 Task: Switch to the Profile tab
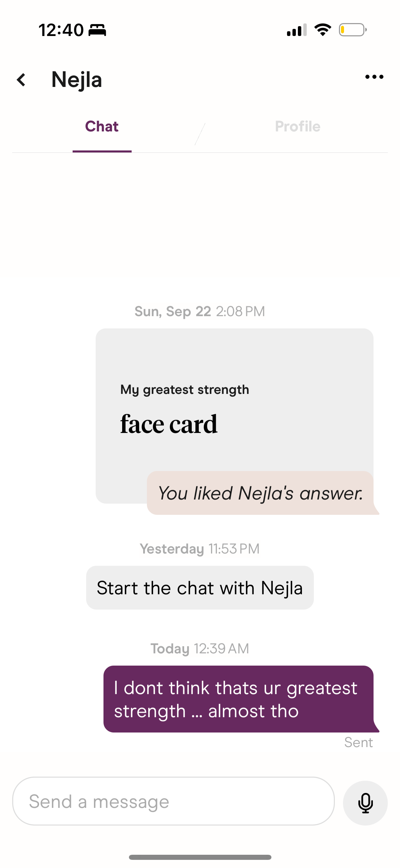[298, 126]
